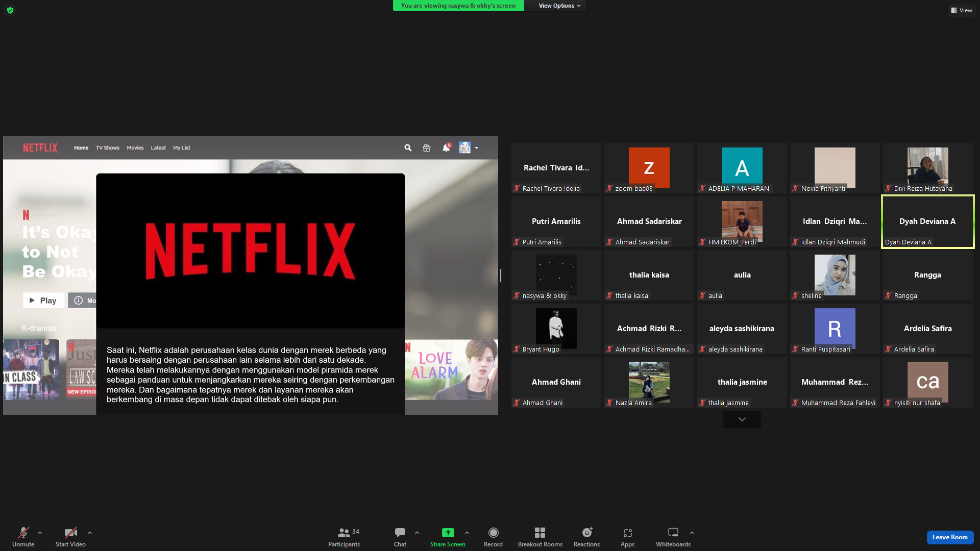Viewport: 980px width, 551px height.
Task: Click the K-dramas row heading
Action: tap(39, 328)
